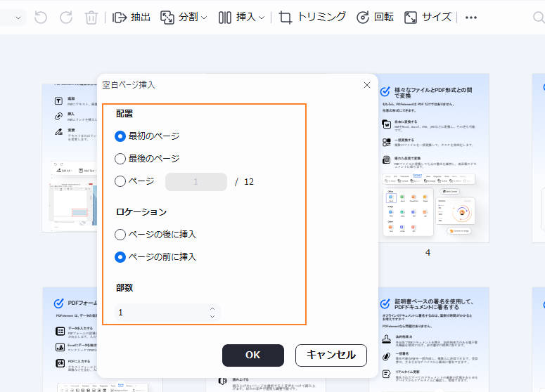Click the ロケーション section heading
The width and height of the screenshot is (545, 392).
click(141, 211)
